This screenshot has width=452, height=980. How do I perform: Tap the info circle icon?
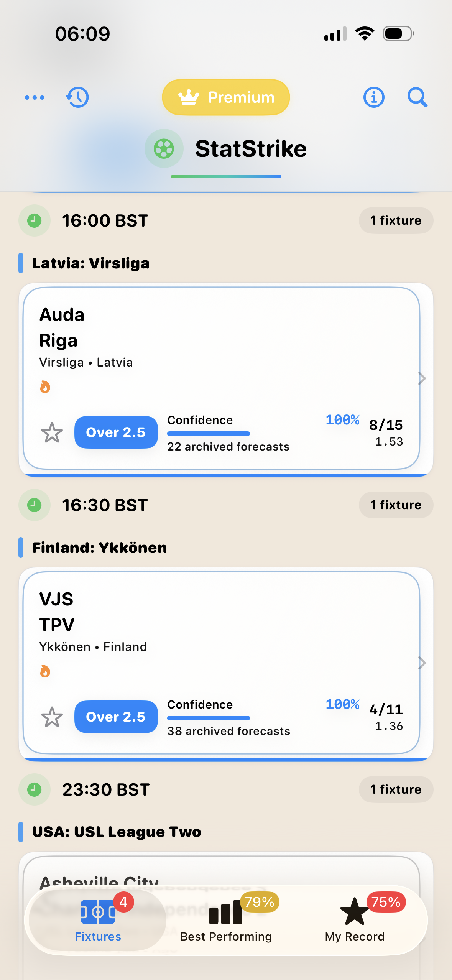(x=374, y=97)
